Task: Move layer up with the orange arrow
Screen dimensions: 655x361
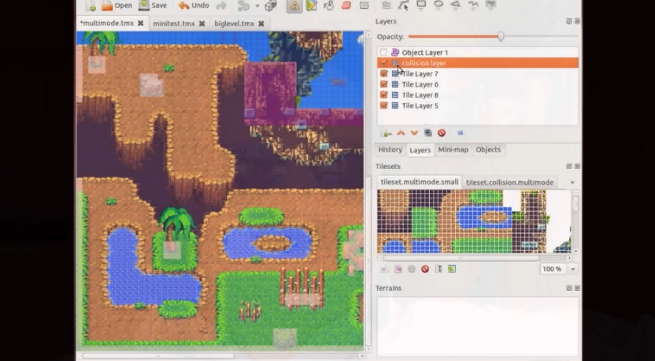Action: 401,133
